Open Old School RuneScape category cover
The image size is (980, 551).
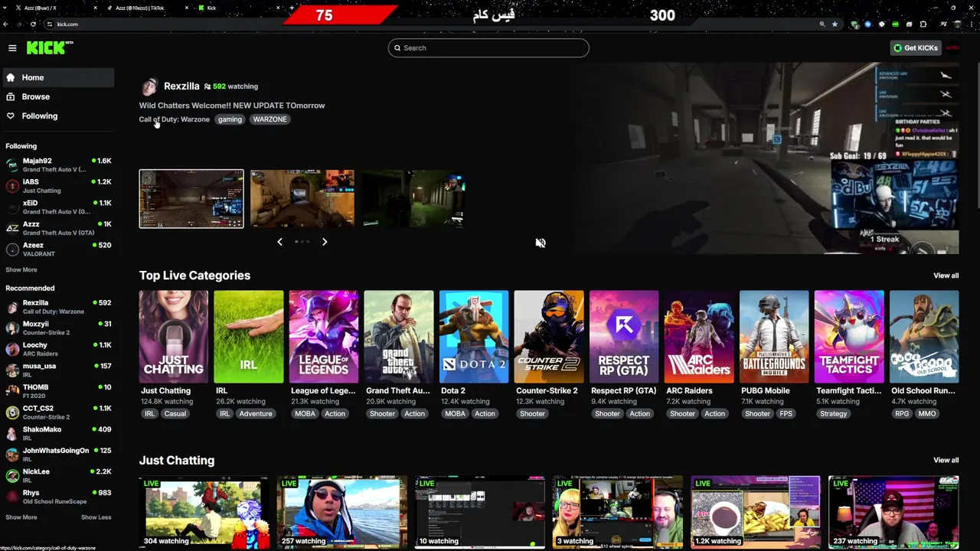pyautogui.click(x=924, y=337)
